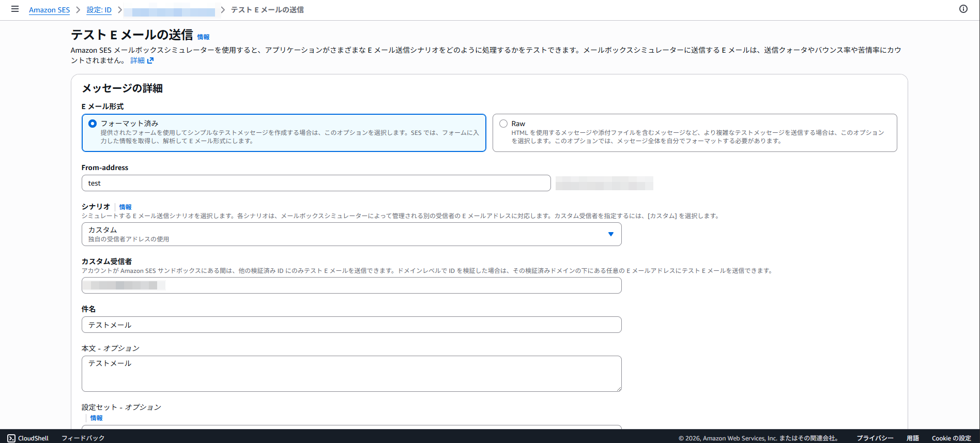Click フィードバック in the footer
This screenshot has width=980, height=443.
[83, 438]
